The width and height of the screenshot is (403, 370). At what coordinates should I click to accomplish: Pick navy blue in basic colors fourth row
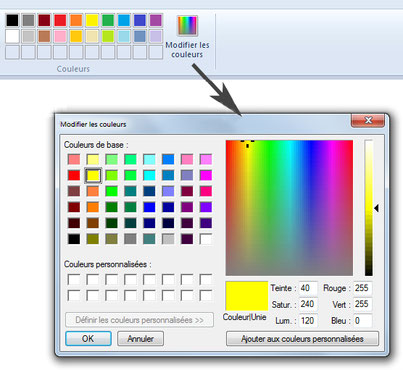168,207
